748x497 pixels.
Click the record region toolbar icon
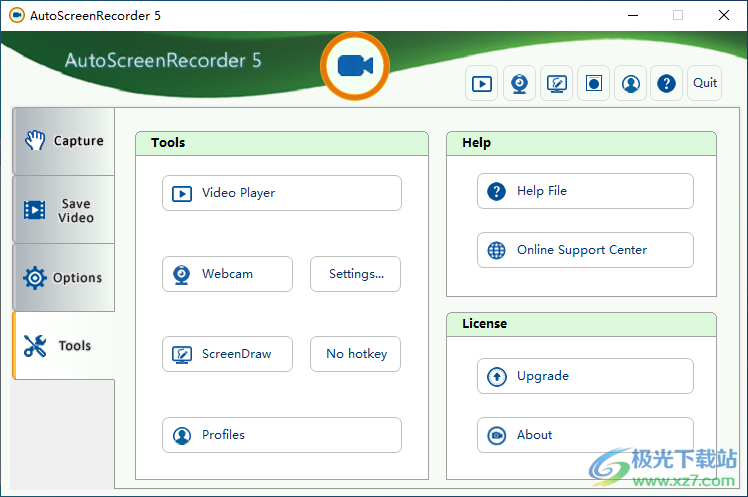pos(593,83)
